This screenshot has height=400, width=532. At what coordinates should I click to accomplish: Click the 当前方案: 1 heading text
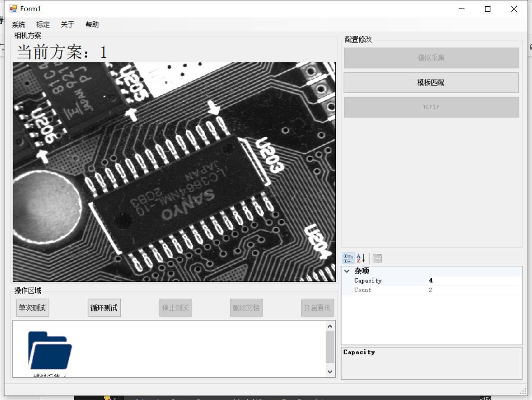coord(62,52)
